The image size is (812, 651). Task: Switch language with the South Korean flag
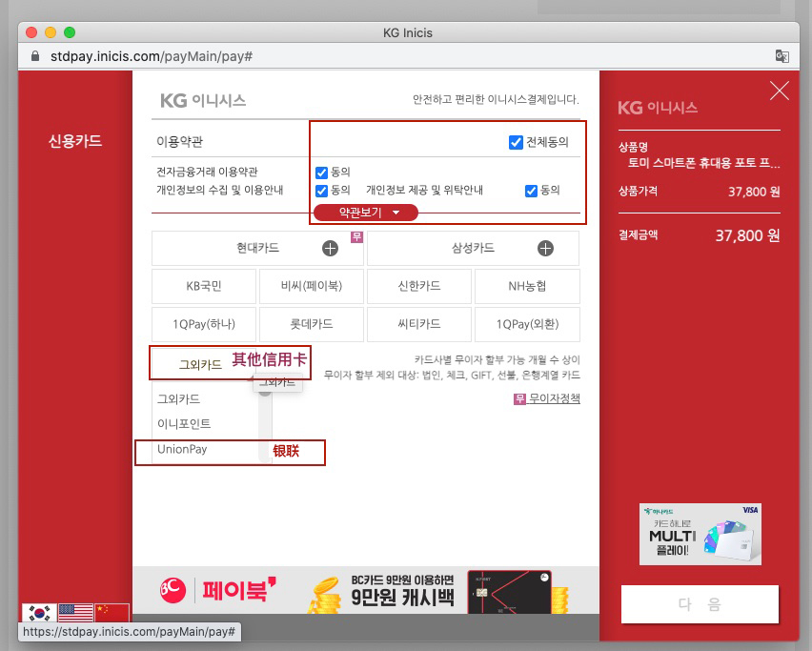39,613
